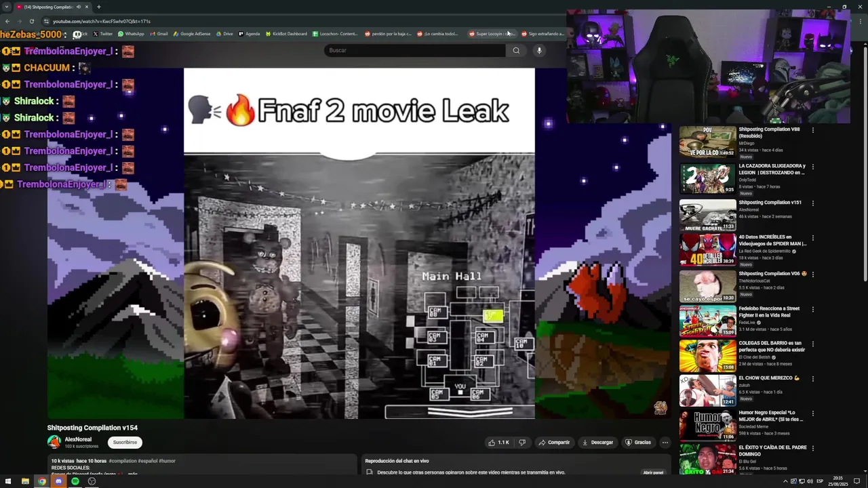
Task: Open AlexNoreal channel avatar
Action: [x=54, y=443]
